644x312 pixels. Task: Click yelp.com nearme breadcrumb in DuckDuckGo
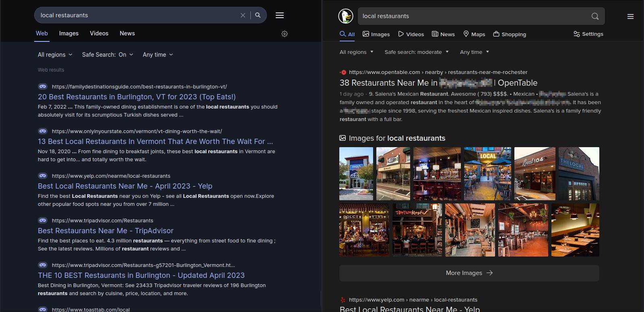pos(413,300)
